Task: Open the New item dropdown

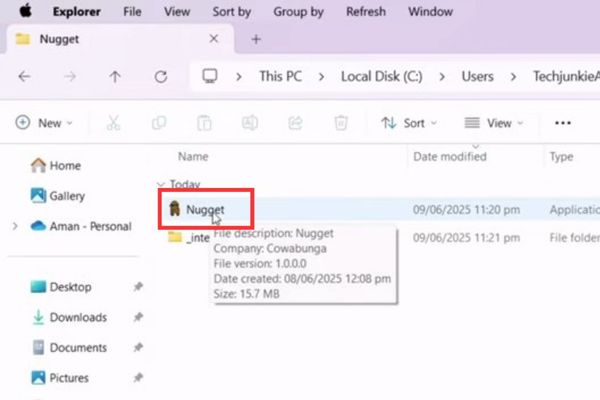Action: [45, 123]
